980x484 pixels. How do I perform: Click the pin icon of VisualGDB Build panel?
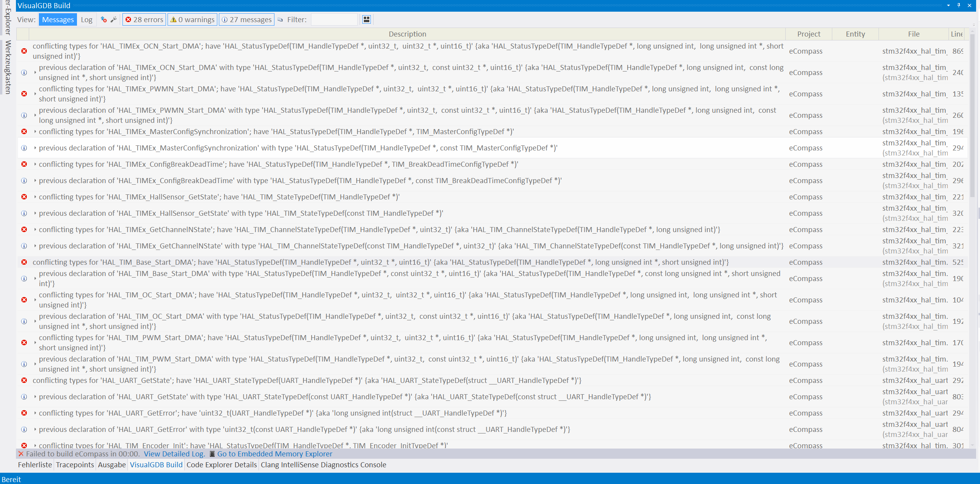pos(959,5)
